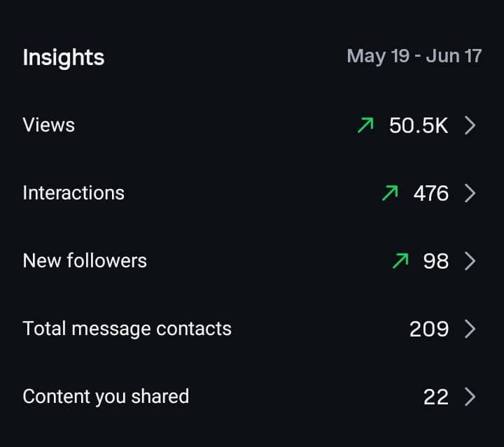Click the green trend arrow next to Interactions

tap(390, 193)
